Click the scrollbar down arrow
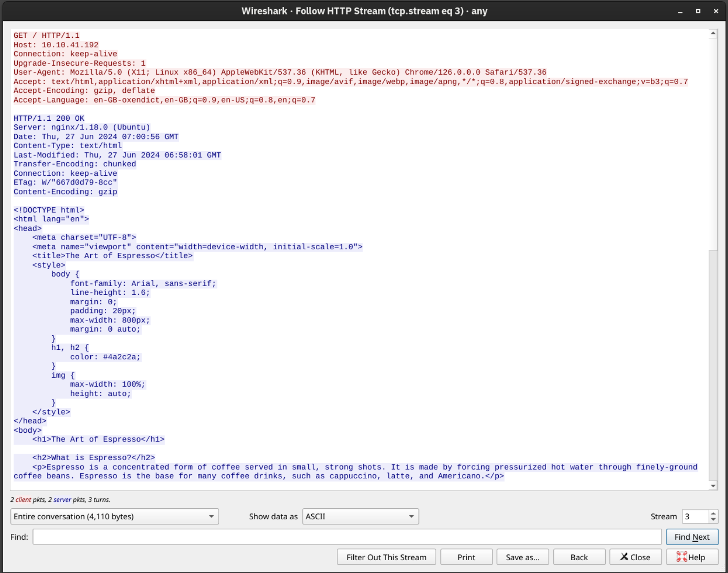Screen dimensions: 728x573 (x=713, y=486)
